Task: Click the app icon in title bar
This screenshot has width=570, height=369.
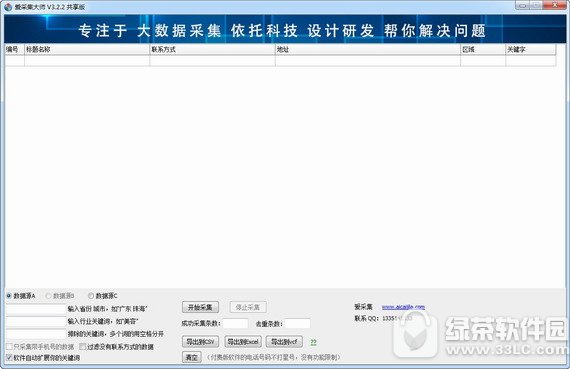Action: click(8, 7)
